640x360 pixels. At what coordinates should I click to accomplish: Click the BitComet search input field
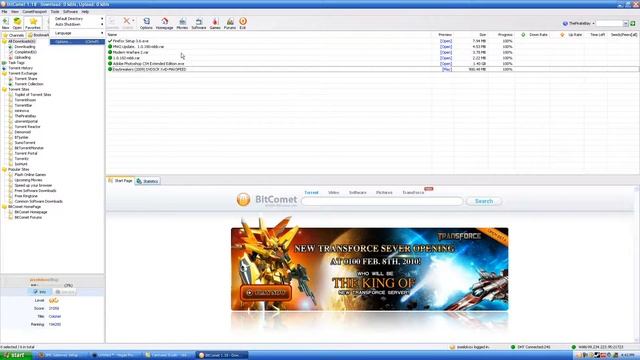382,201
